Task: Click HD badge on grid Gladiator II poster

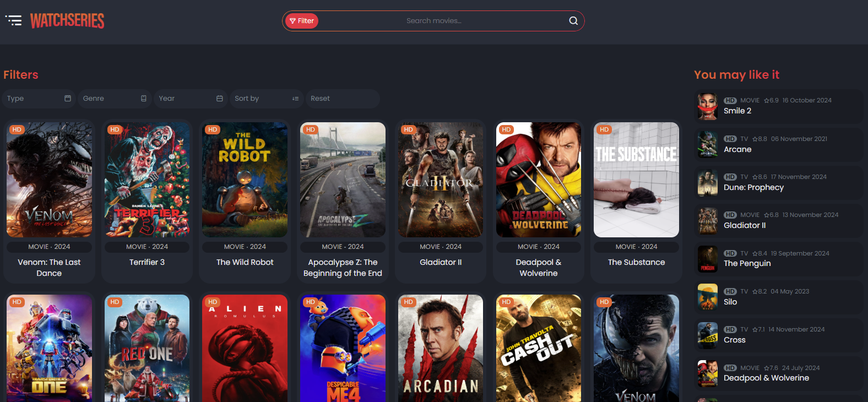Action: click(x=408, y=130)
